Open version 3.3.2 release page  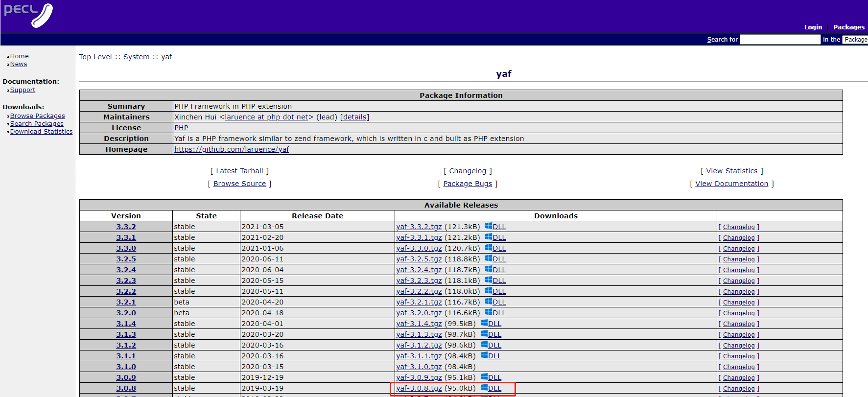tap(126, 227)
